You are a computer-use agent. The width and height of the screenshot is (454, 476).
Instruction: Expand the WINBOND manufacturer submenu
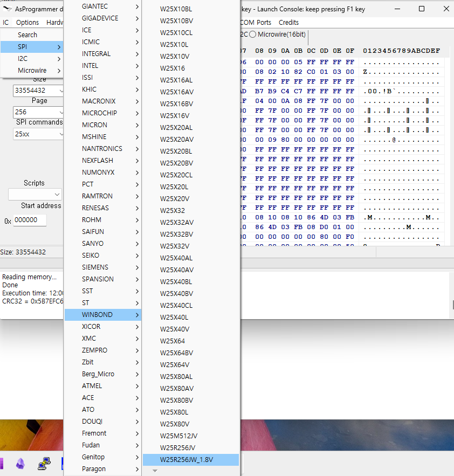(x=103, y=314)
